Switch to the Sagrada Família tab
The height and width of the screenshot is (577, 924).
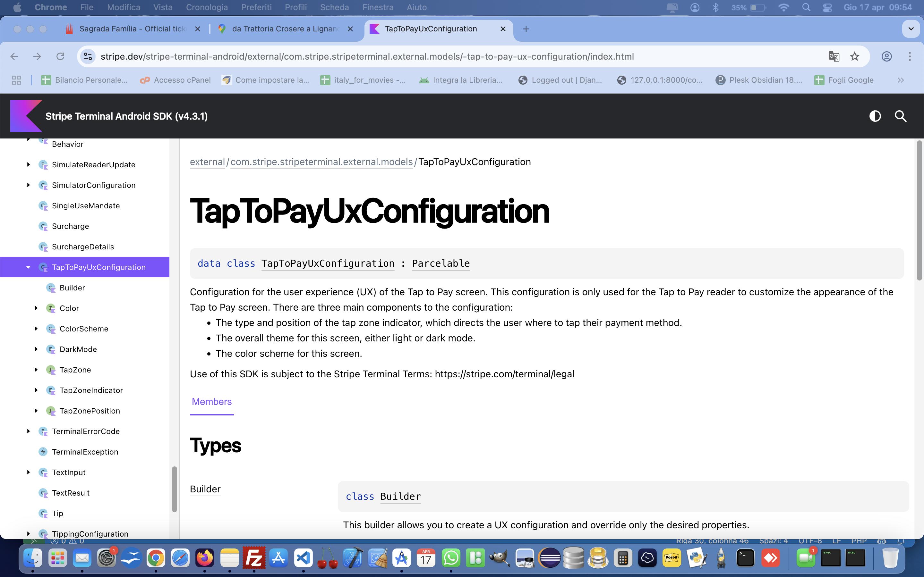[132, 29]
